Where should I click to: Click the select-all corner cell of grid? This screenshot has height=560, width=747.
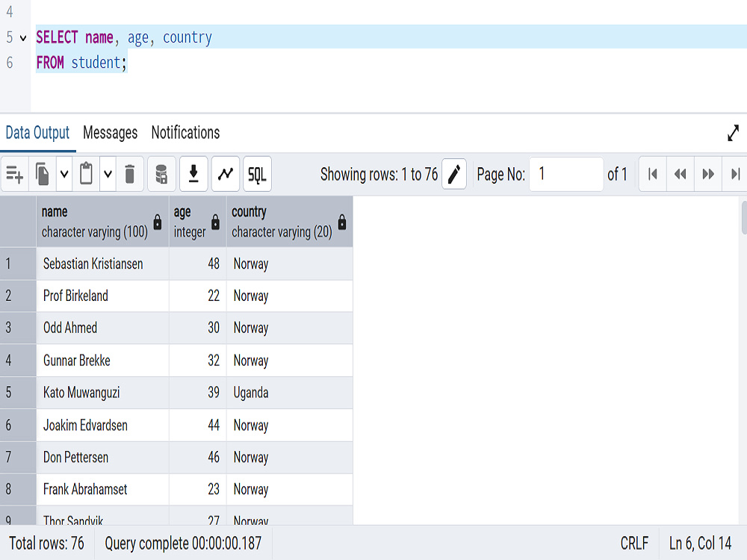18,222
